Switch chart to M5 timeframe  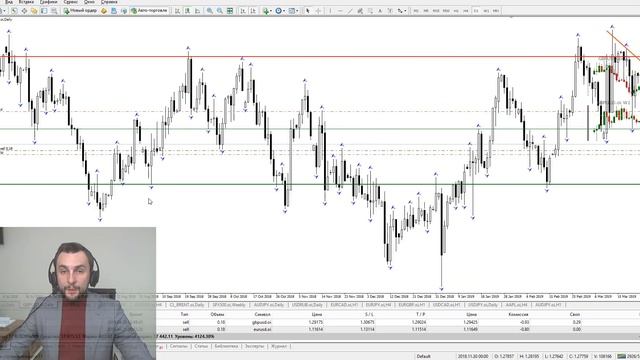point(426,11)
